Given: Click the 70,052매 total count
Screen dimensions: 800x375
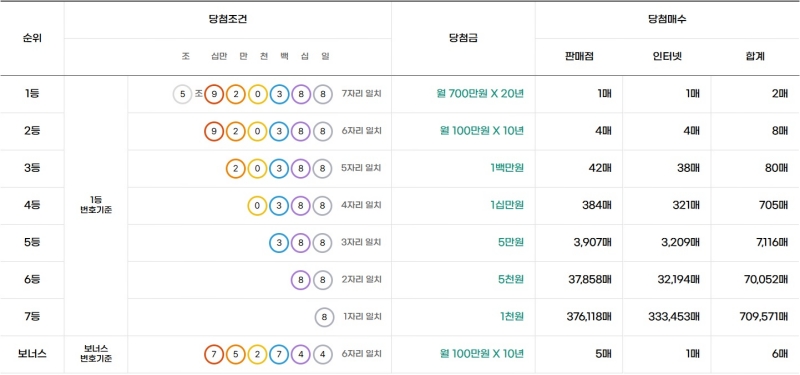Looking at the screenshot, I should click(x=766, y=280).
